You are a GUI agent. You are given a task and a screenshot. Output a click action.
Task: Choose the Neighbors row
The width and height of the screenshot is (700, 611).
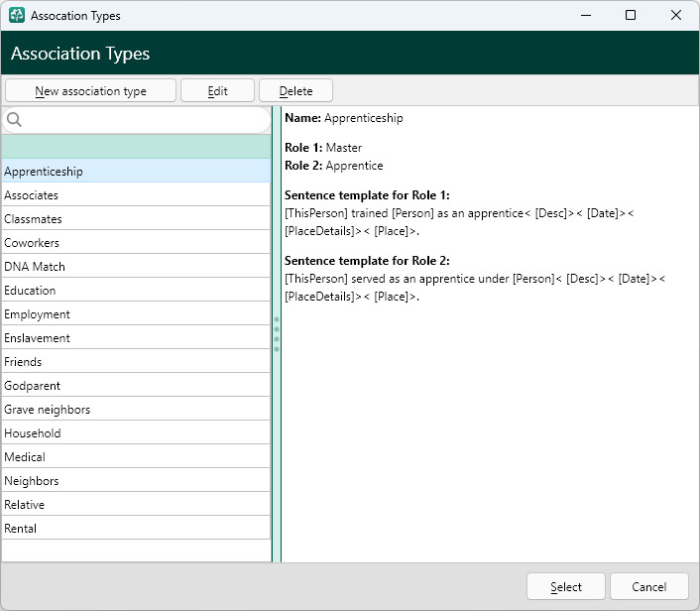[136, 481]
